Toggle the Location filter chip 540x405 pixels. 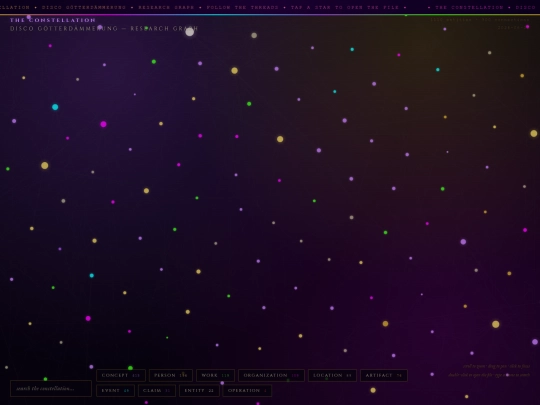(332, 375)
